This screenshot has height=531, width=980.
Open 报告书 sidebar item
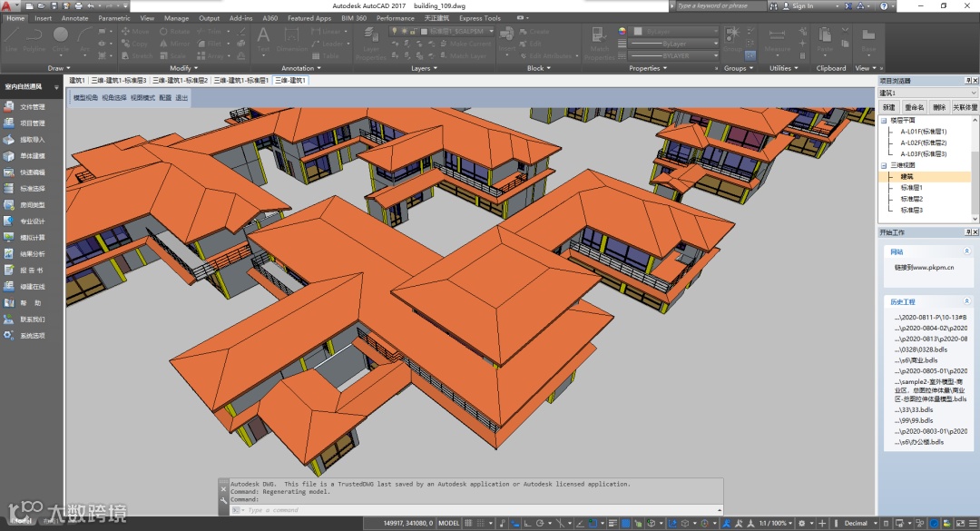pyautogui.click(x=25, y=270)
